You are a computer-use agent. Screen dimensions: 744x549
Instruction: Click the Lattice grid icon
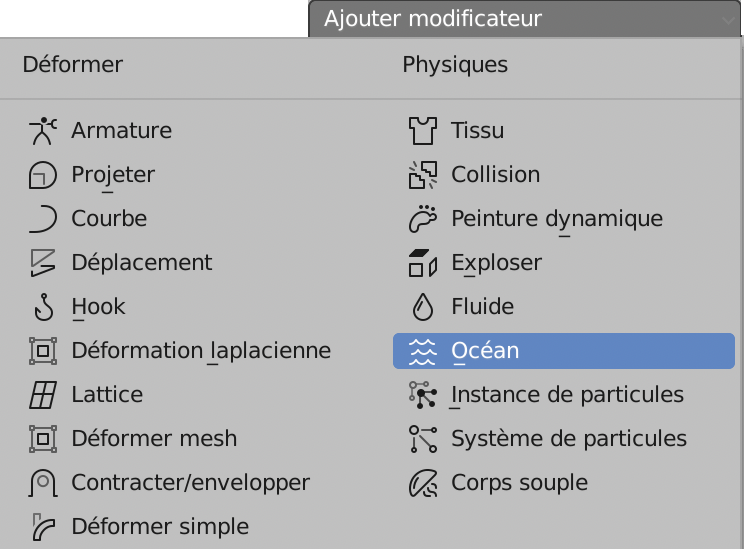coord(43,395)
